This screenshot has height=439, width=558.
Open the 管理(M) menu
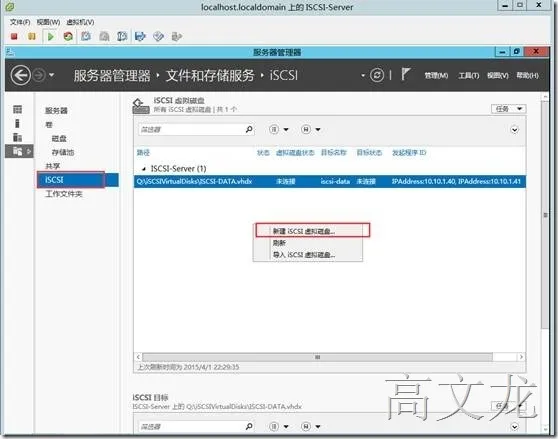click(436, 75)
